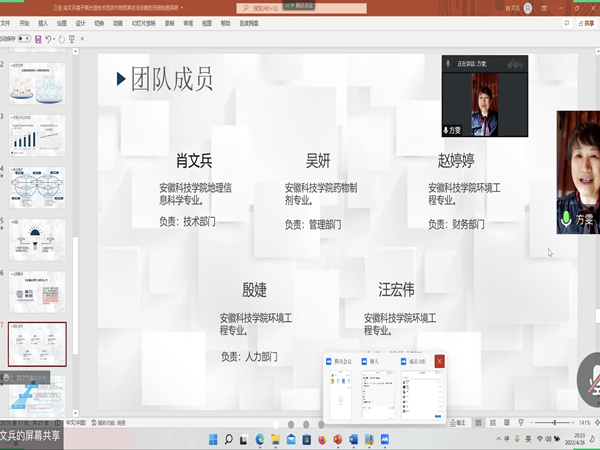
Task: Click the taskbar Search magnifier icon
Action: 228,439
